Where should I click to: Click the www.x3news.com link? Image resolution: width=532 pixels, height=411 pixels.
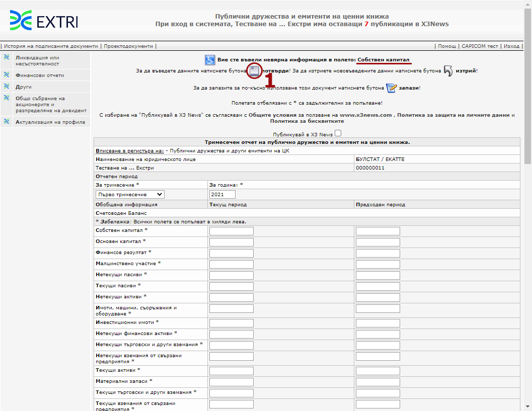pyautogui.click(x=366, y=115)
